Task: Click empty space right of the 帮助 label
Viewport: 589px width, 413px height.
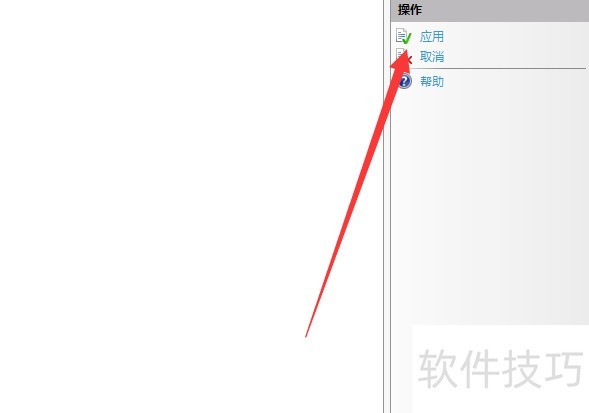Action: [x=515, y=81]
